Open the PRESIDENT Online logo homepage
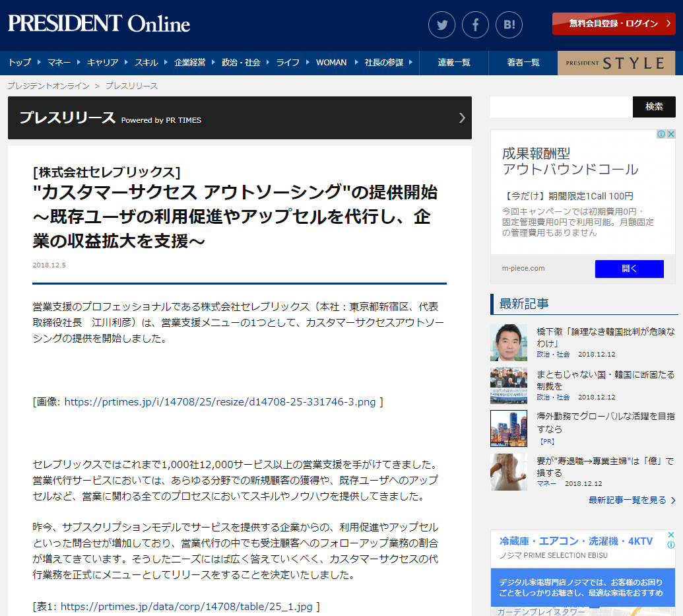The height and width of the screenshot is (616, 683). coord(99,24)
